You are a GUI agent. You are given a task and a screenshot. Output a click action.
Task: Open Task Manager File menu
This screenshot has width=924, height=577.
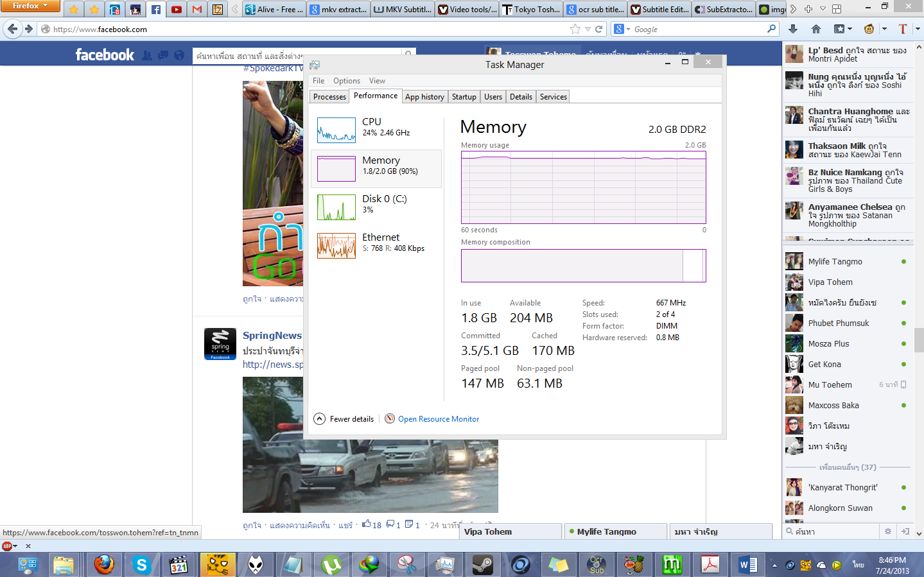click(x=318, y=81)
